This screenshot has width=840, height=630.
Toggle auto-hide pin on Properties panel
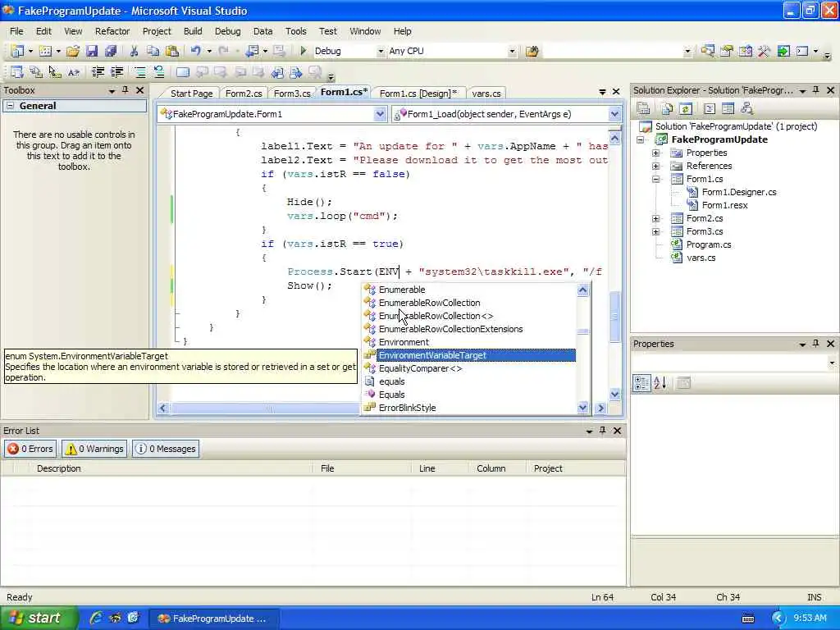click(x=816, y=344)
